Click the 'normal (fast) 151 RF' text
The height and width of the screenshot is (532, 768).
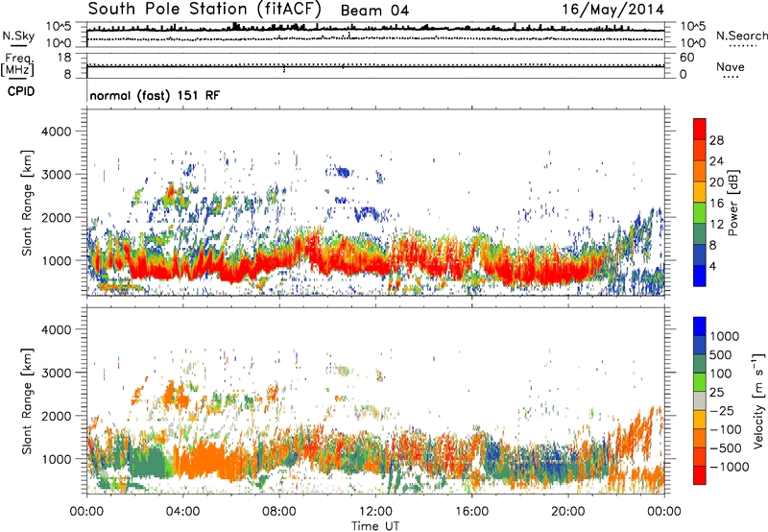pyautogui.click(x=155, y=95)
